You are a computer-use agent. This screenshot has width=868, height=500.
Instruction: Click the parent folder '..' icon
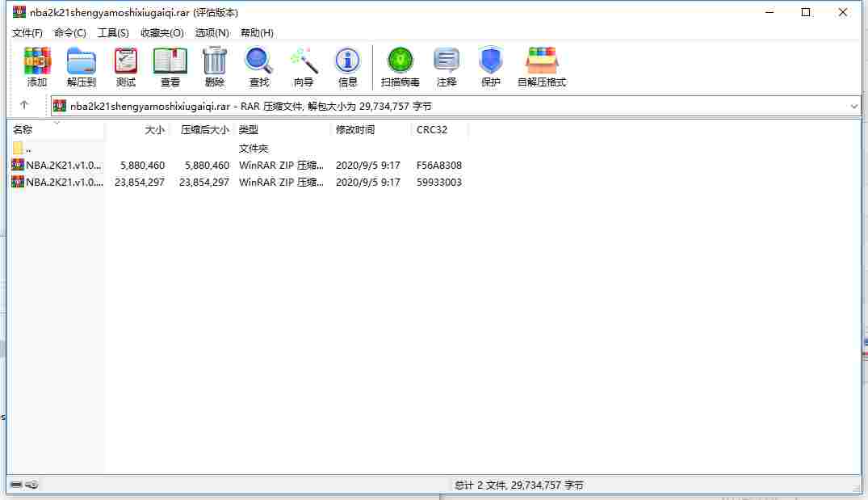click(18, 148)
